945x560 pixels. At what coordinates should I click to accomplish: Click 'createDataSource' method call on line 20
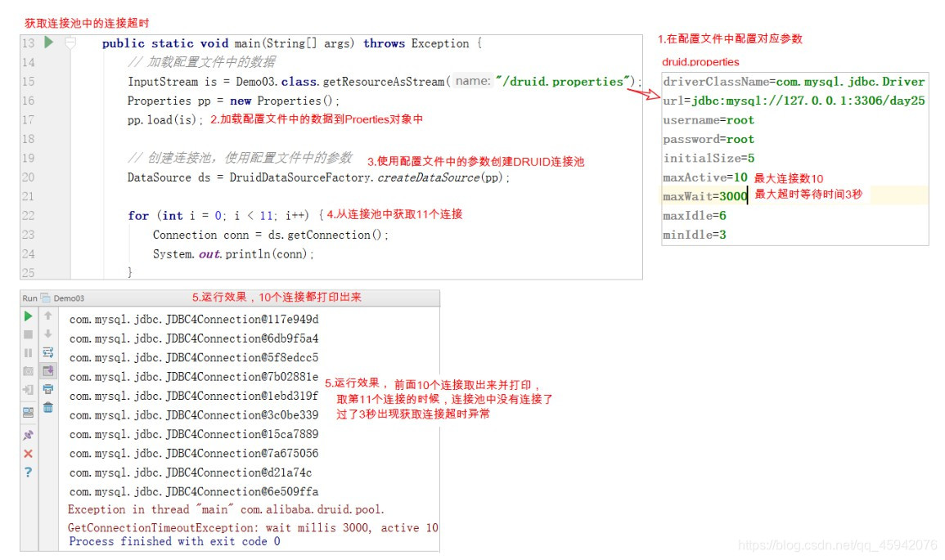[x=429, y=177]
